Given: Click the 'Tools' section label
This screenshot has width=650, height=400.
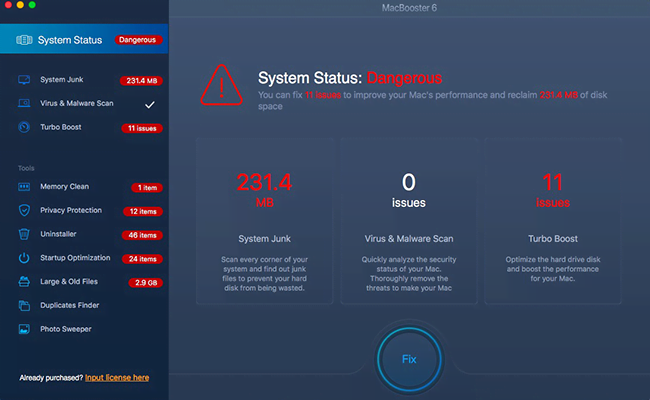Looking at the screenshot, I should tap(26, 168).
